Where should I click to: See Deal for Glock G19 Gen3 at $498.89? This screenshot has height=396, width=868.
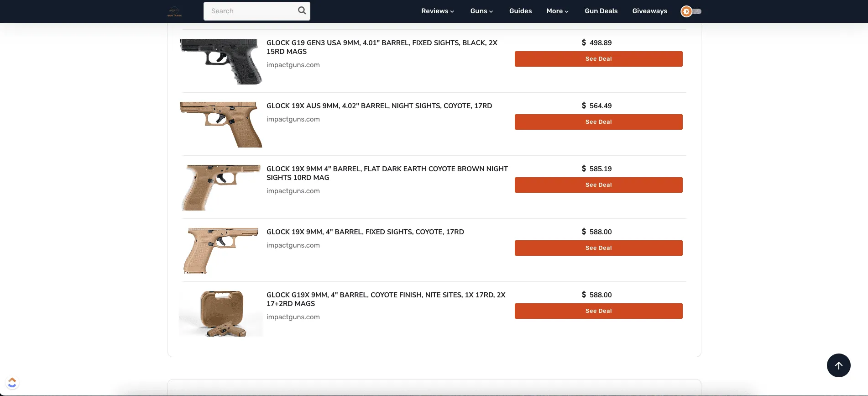599,59
